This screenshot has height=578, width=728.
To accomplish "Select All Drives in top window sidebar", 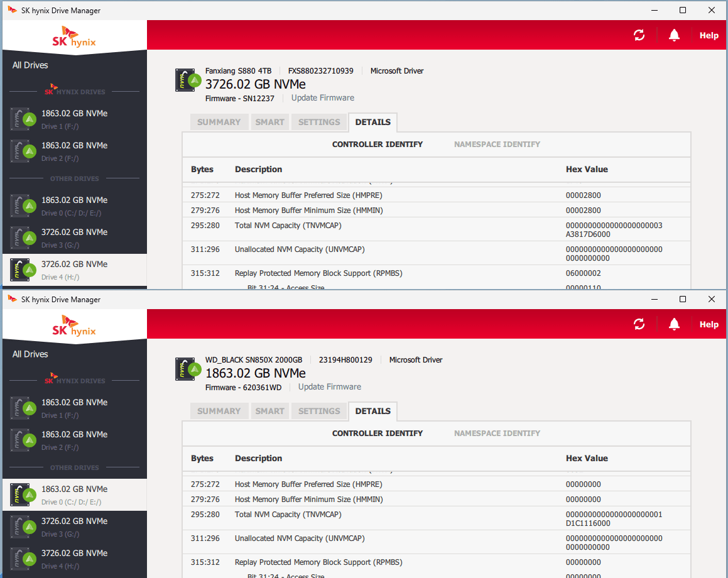I will 30,65.
